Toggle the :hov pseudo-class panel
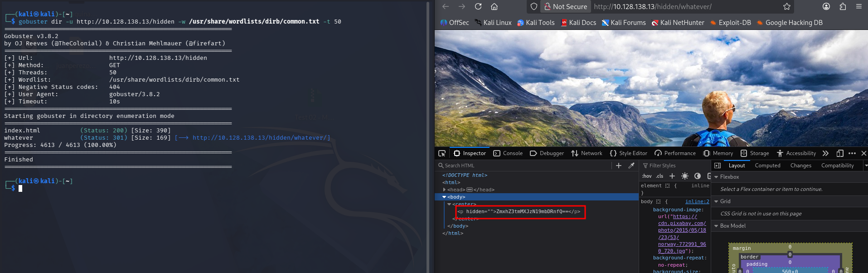The height and width of the screenshot is (273, 868). coord(647,176)
